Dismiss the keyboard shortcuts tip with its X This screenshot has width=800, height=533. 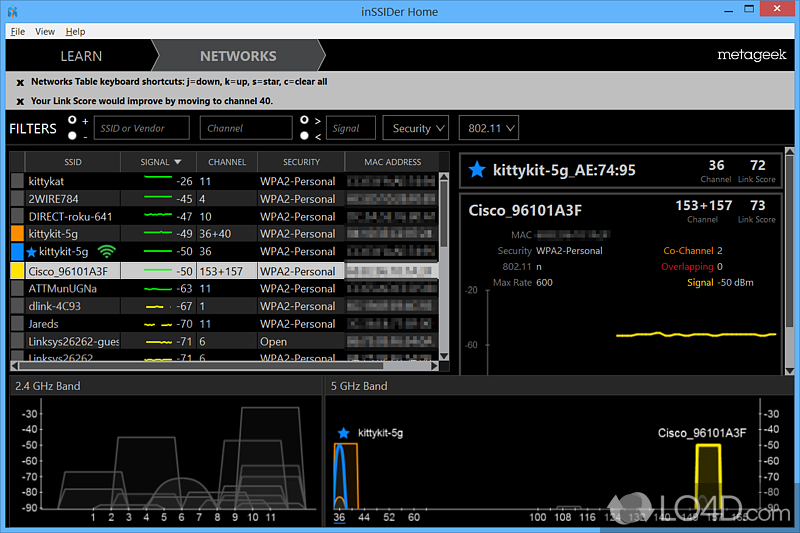(x=20, y=82)
